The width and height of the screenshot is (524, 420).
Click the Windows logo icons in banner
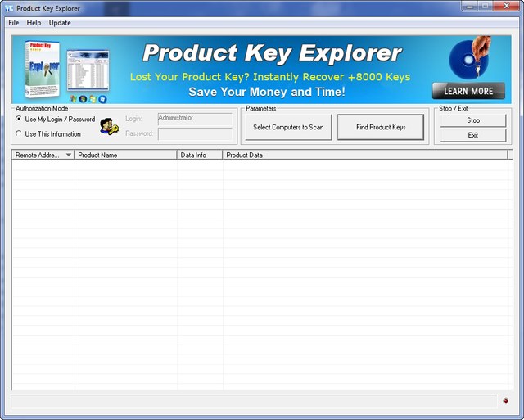pyautogui.click(x=88, y=99)
